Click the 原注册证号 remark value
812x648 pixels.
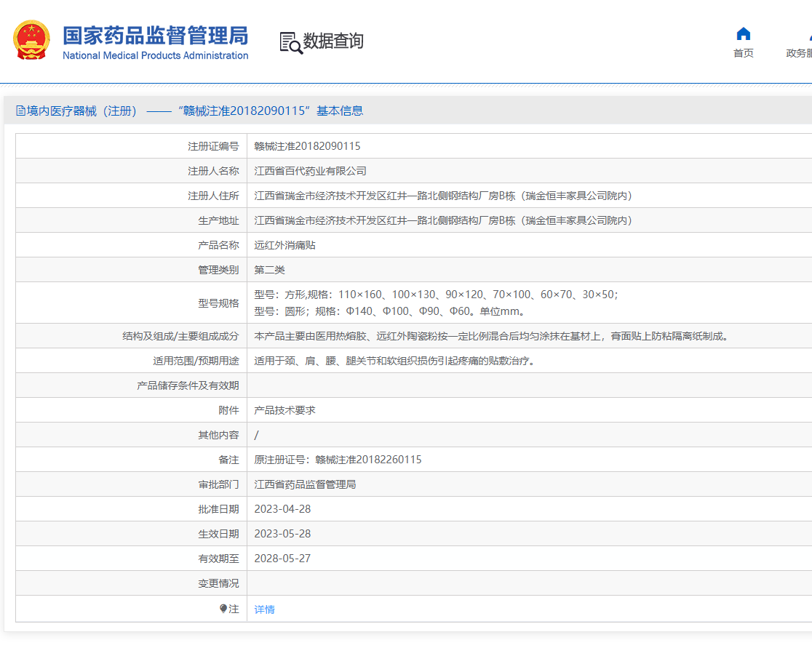[x=338, y=460]
